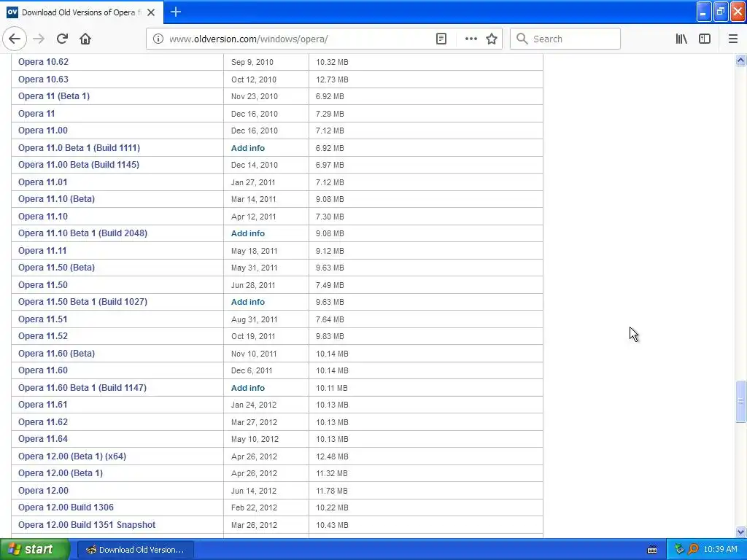Screen dimensions: 747x560
Task: Show sidebars icon
Action: (x=705, y=39)
